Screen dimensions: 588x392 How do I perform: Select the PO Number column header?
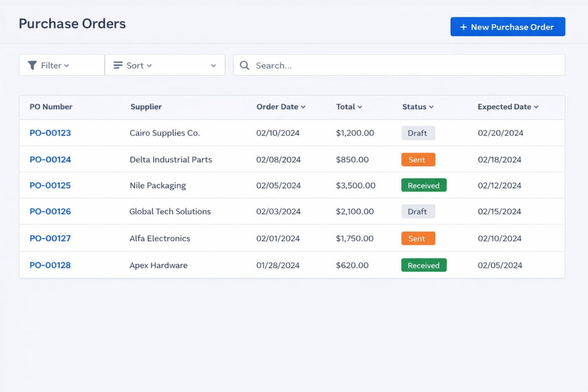tap(51, 107)
